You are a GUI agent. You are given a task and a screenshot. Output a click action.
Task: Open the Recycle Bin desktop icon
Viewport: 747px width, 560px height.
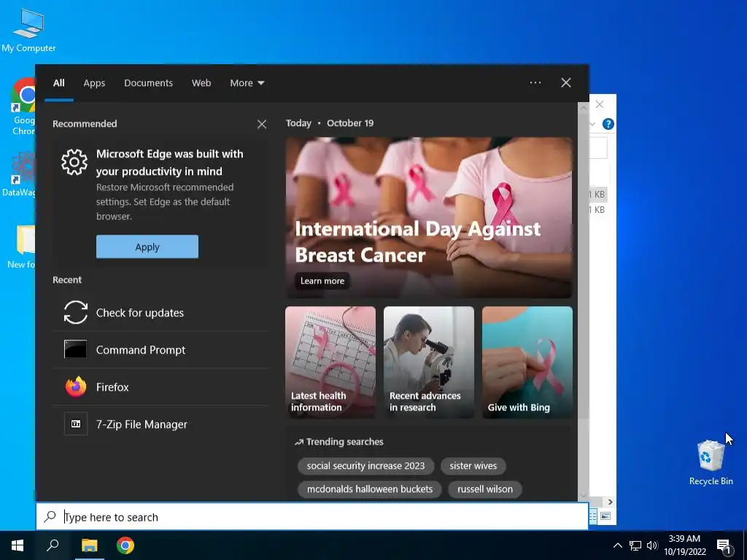(x=711, y=462)
